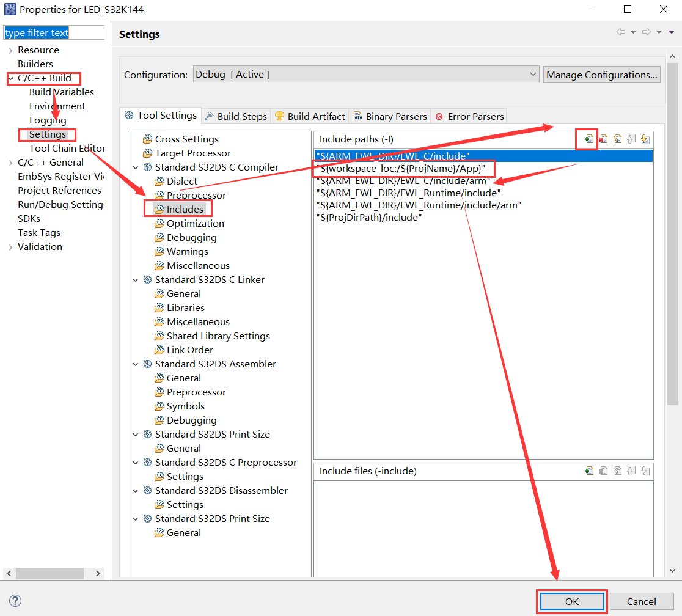Viewport: 682px width, 616px height.
Task: Switch to the Error Parsers tab
Action: [x=469, y=116]
